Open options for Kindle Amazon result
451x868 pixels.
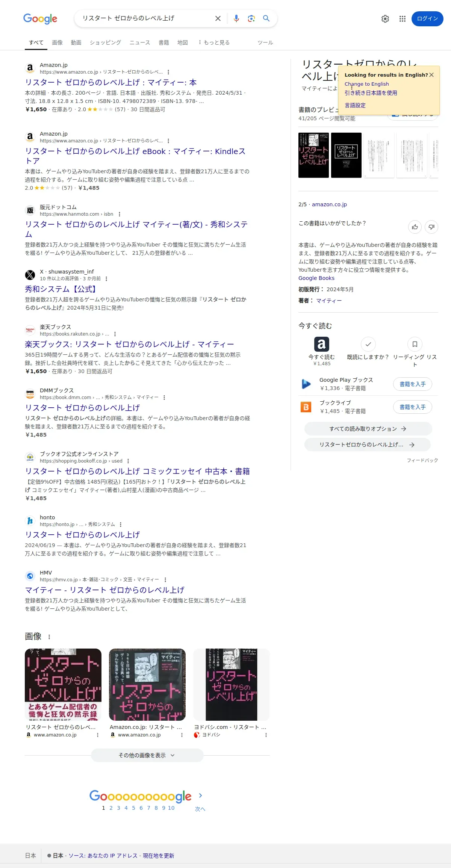pyautogui.click(x=168, y=141)
